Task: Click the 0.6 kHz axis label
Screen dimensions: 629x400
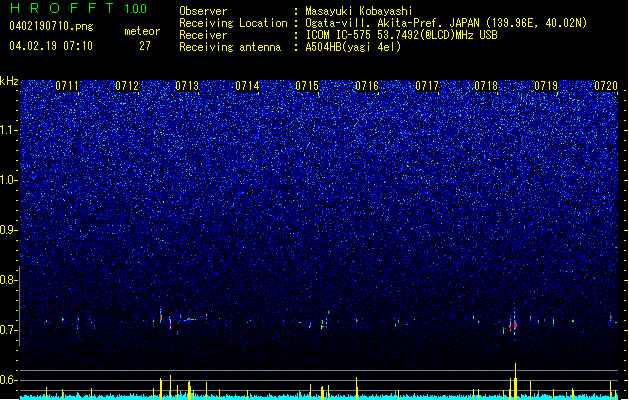Action: pos(9,380)
